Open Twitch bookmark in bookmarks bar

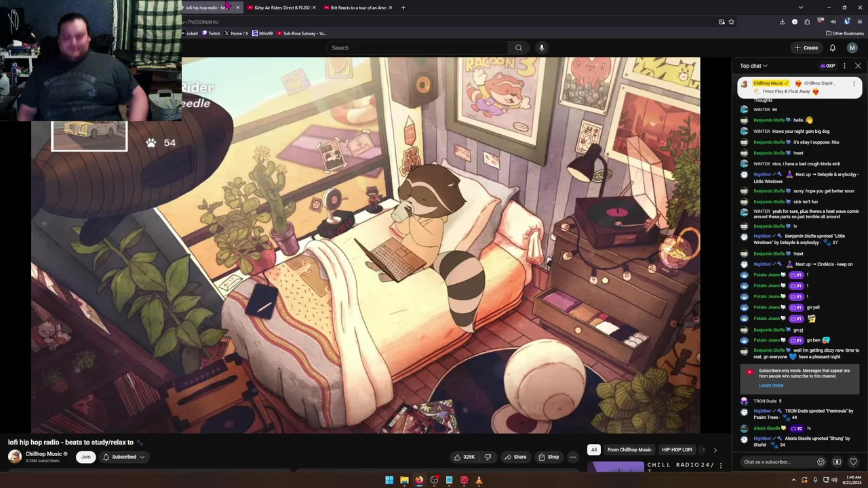tap(211, 33)
